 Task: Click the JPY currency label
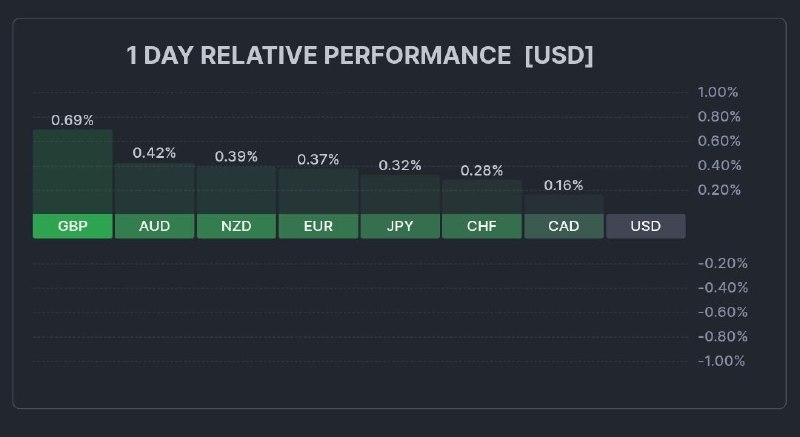[400, 226]
